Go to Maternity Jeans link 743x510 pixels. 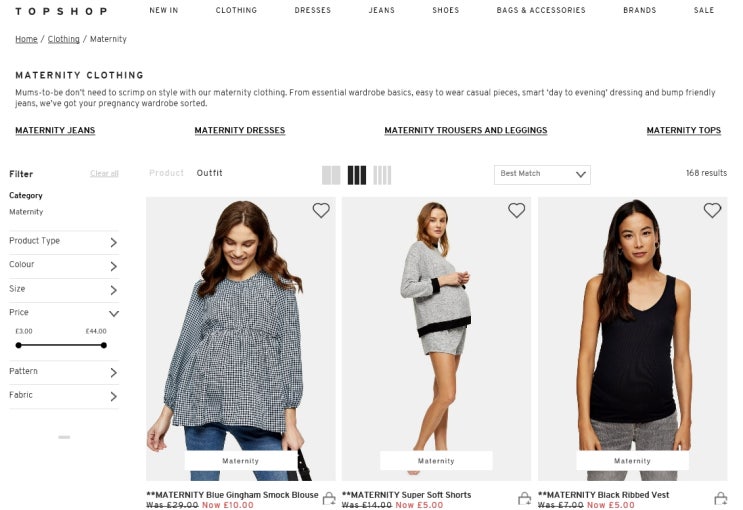coord(55,130)
